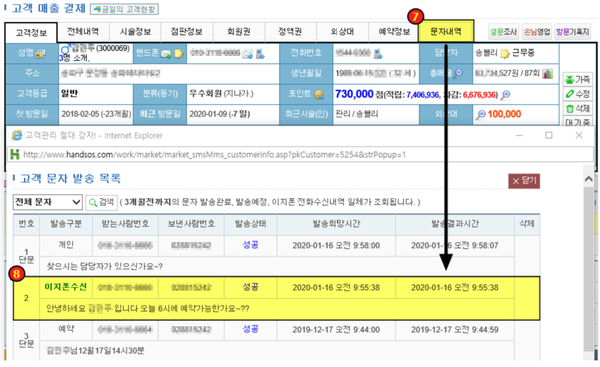This screenshot has width=600, height=367.
Task: Click the note icon beside 송블리 담당자
Action: point(505,54)
